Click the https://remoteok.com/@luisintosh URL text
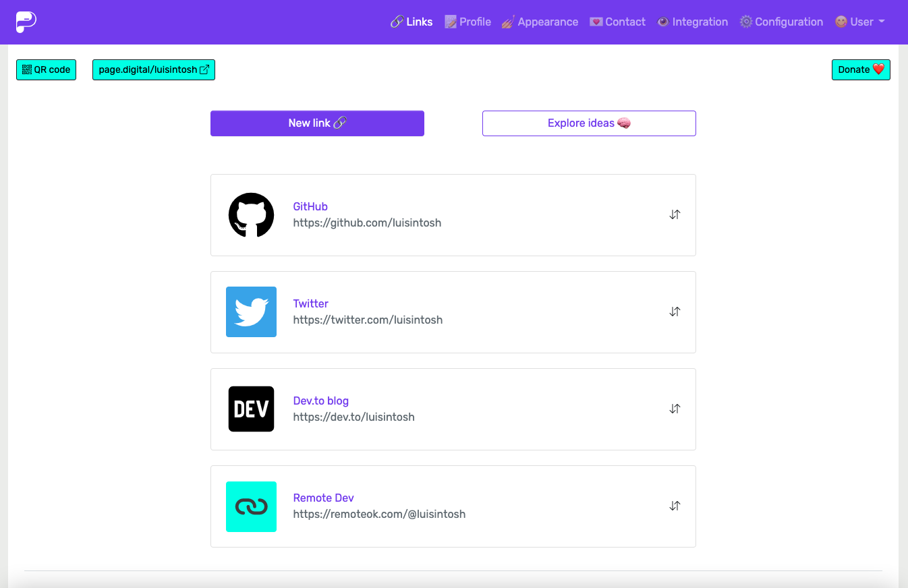This screenshot has height=588, width=908. tap(379, 514)
